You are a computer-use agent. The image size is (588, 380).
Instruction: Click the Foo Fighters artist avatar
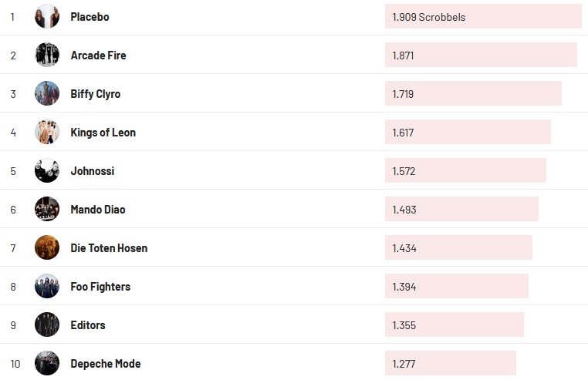coord(47,286)
